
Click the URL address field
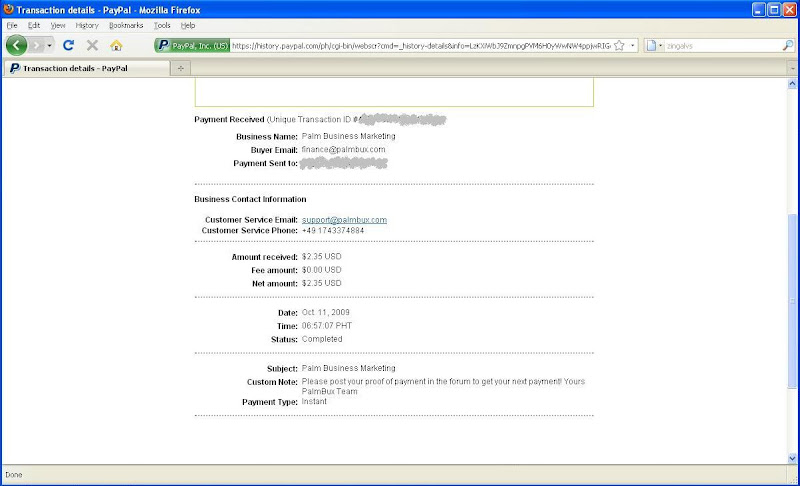tap(421, 46)
